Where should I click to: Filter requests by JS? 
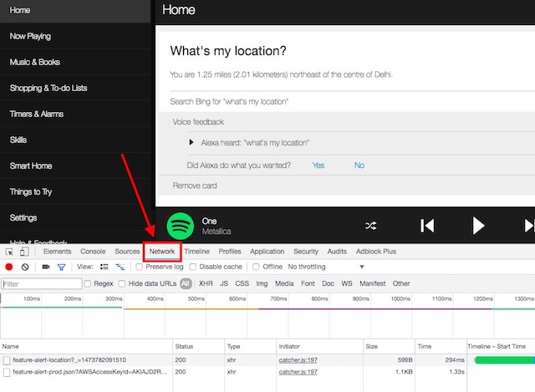tap(224, 283)
